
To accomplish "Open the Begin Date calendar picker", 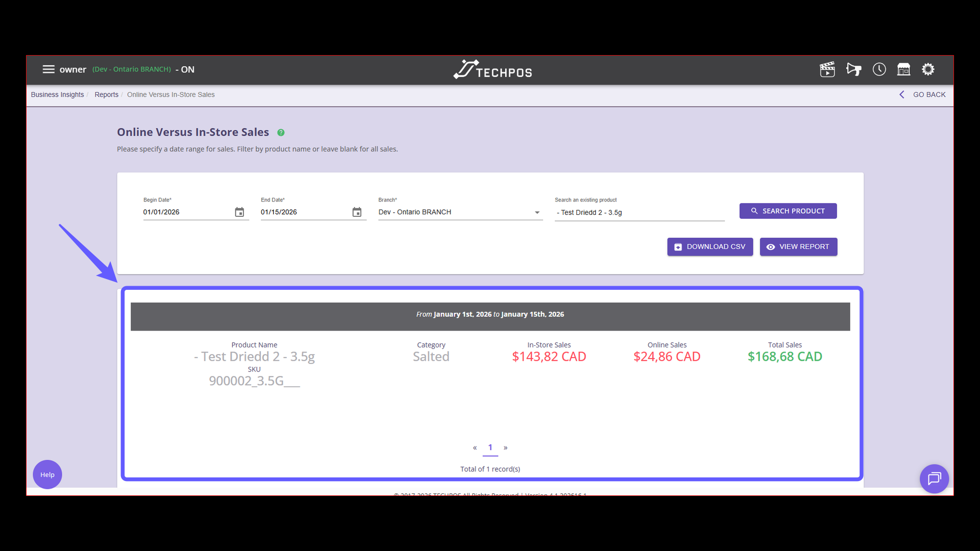I will (x=239, y=212).
